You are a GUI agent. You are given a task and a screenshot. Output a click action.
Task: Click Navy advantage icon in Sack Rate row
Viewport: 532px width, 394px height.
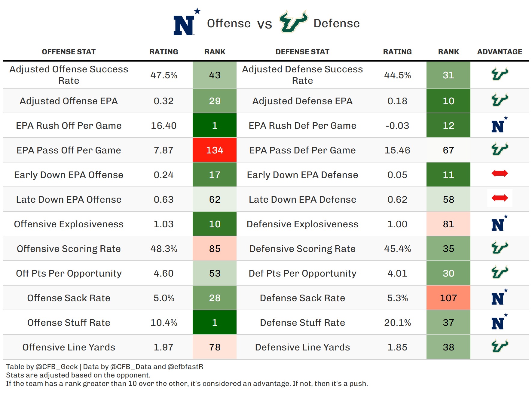click(499, 298)
